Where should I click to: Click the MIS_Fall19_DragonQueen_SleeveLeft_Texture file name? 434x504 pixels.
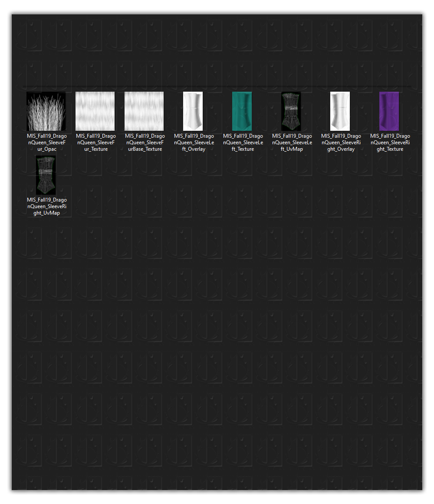(x=243, y=143)
